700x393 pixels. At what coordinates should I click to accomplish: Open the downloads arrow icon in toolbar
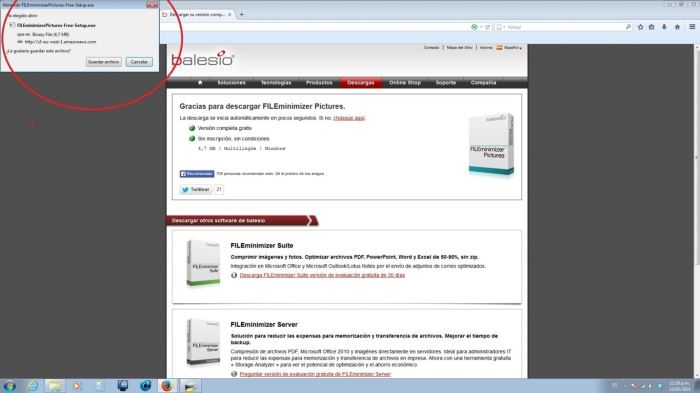pyautogui.click(x=664, y=27)
